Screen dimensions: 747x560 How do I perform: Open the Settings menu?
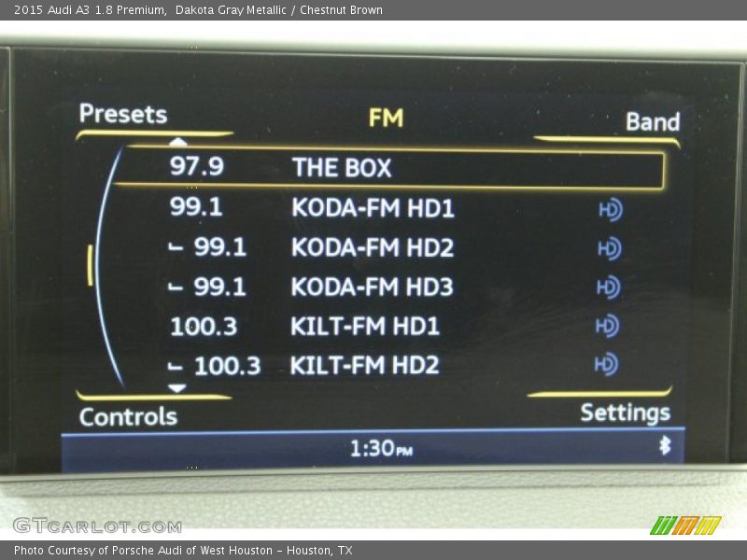coord(626,413)
